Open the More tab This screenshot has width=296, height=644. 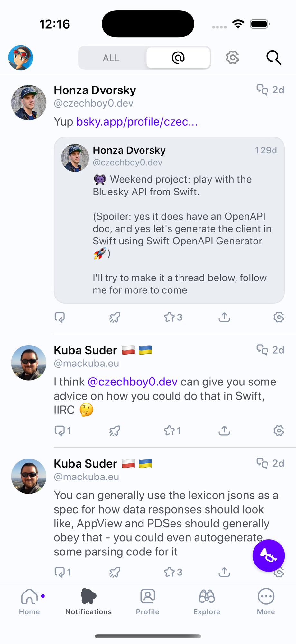(266, 601)
